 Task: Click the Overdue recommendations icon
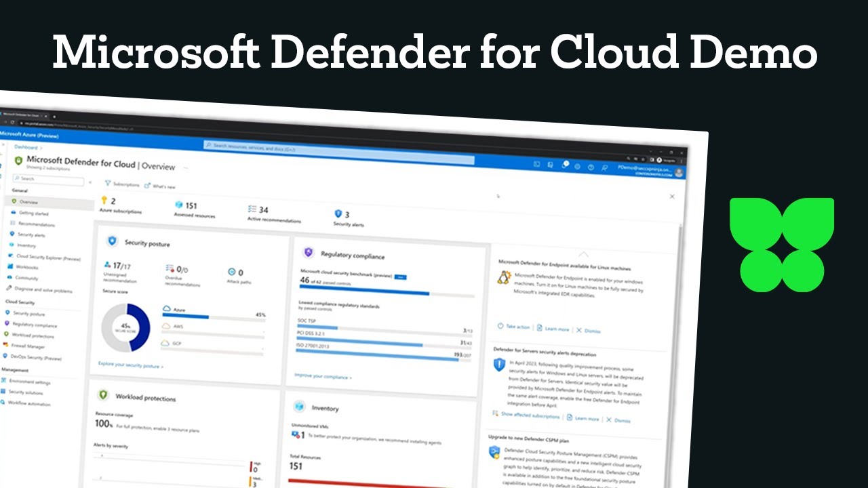click(x=170, y=268)
